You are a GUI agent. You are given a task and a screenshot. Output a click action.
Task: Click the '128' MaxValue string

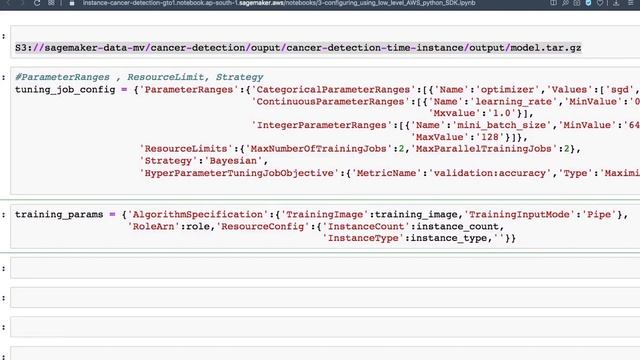(489, 137)
